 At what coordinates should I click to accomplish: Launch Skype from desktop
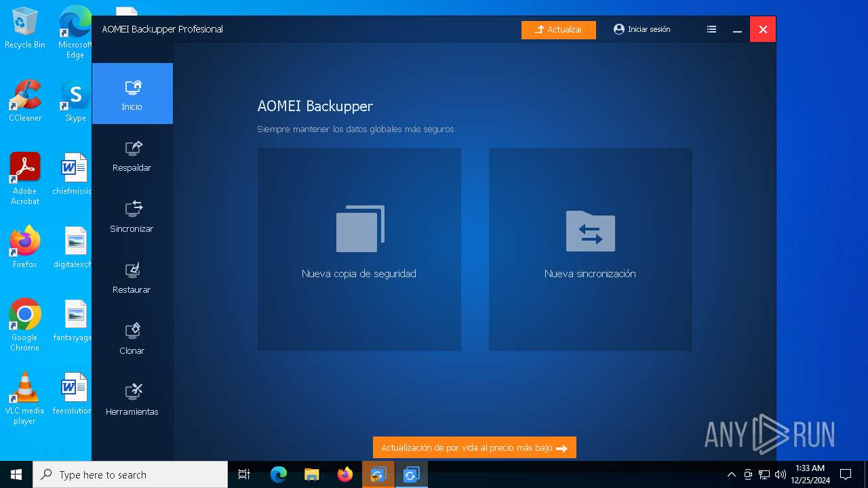pos(75,100)
